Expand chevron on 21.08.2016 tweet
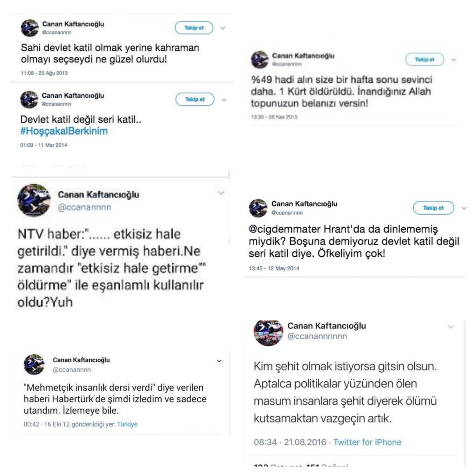This screenshot has width=476, height=476. coord(451,327)
